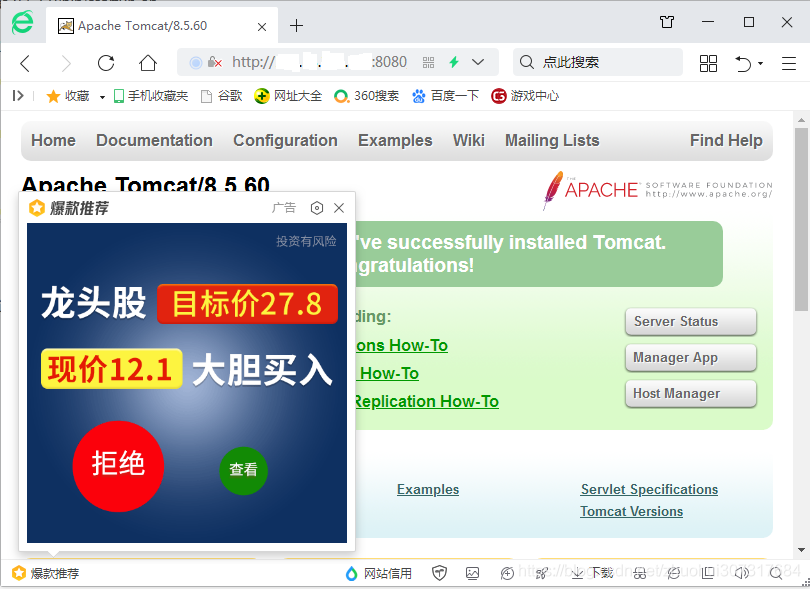
Task: Click the insecure site lock icon
Action: click(214, 63)
